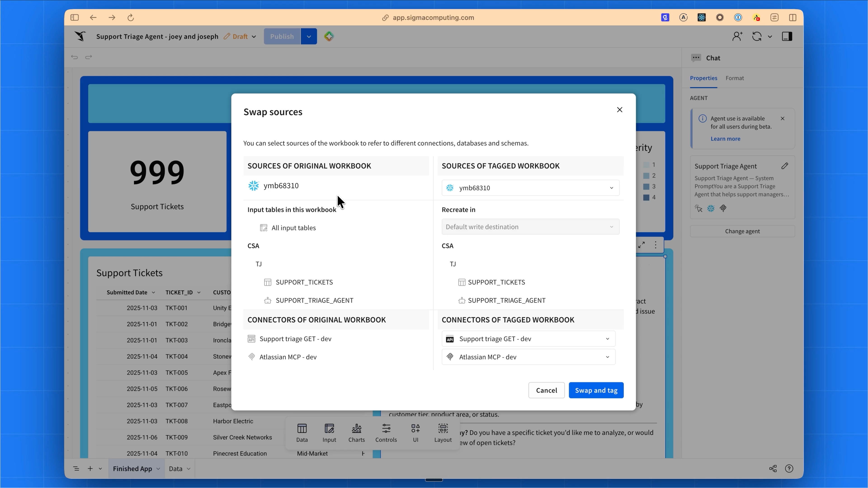Toggle the right side panel icon
Screen dimensions: 868x488
[787, 36]
